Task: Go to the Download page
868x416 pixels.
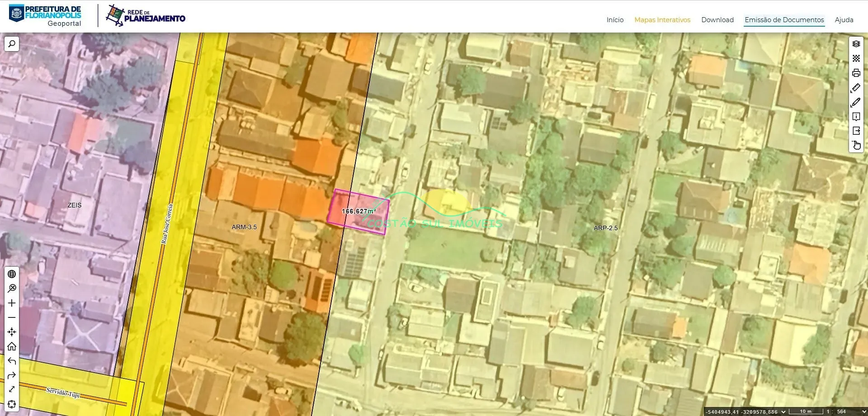Action: point(717,20)
